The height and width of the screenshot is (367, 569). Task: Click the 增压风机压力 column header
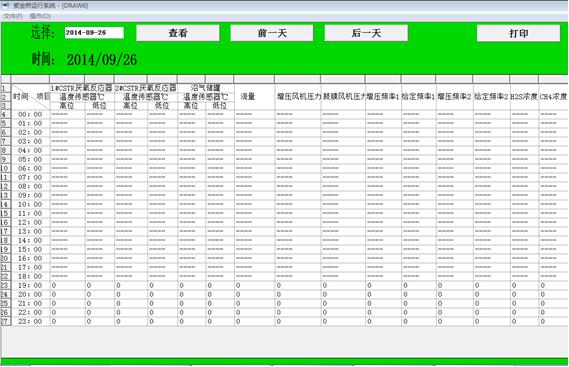[298, 97]
